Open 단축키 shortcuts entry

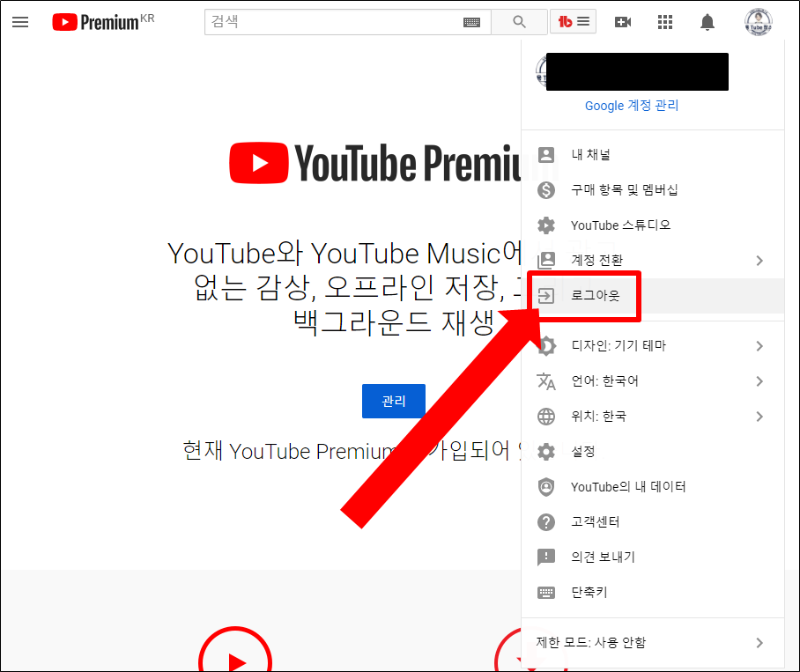coord(653,592)
